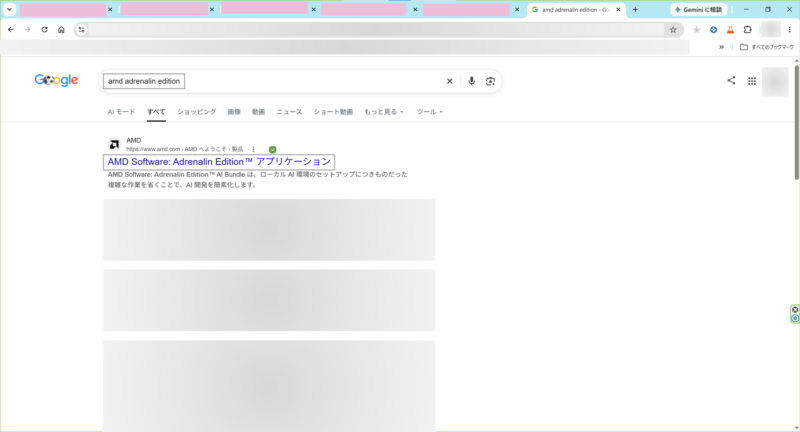This screenshot has width=800, height=432.
Task: Click the gray star extension icon
Action: [x=696, y=30]
